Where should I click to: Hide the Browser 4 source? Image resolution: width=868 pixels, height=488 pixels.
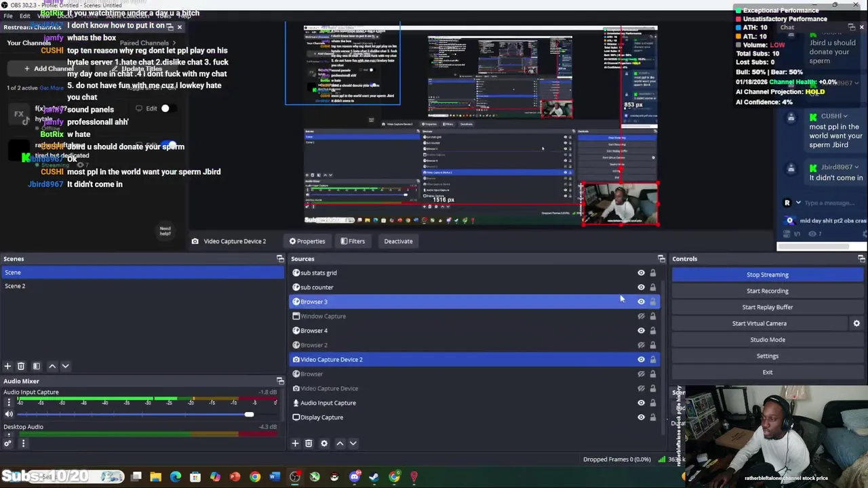click(641, 331)
